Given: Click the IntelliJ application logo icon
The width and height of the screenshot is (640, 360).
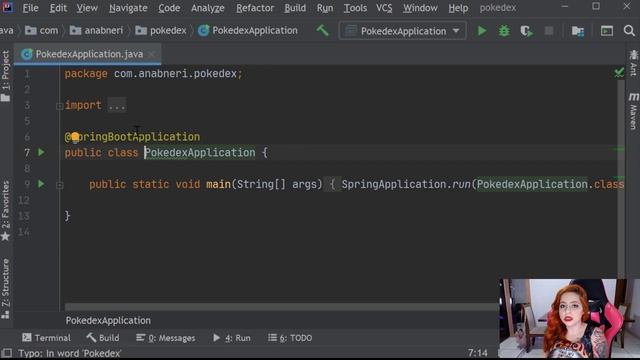Looking at the screenshot, I should click(7, 7).
